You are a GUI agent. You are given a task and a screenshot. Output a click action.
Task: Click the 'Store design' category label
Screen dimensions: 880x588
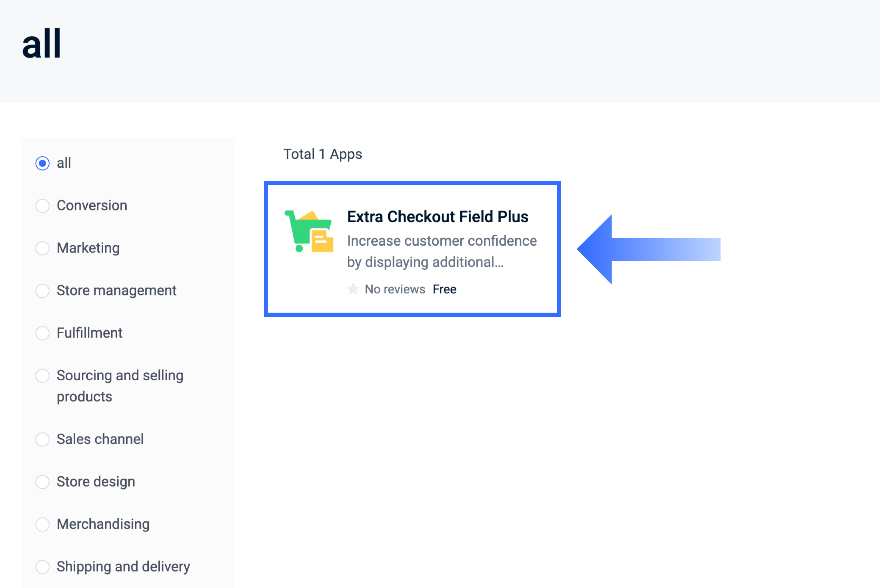click(x=96, y=482)
